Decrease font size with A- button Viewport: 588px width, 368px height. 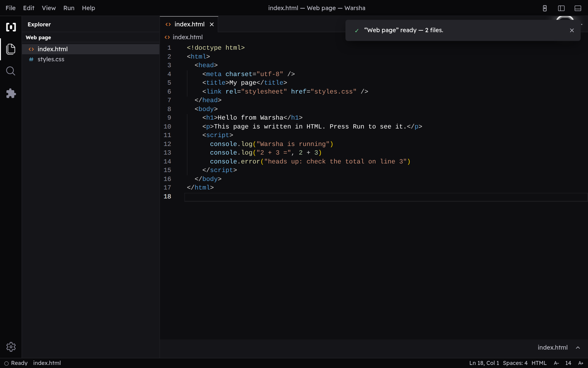tap(556, 363)
